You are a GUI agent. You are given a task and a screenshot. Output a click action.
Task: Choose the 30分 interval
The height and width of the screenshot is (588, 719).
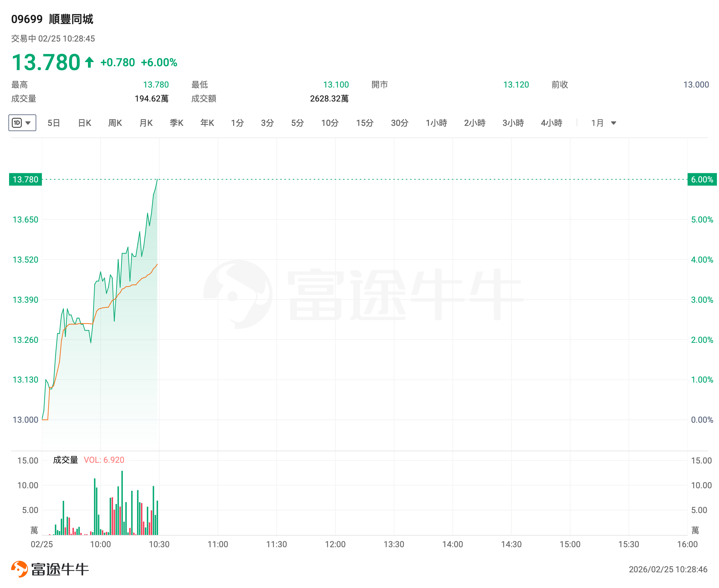coord(400,123)
